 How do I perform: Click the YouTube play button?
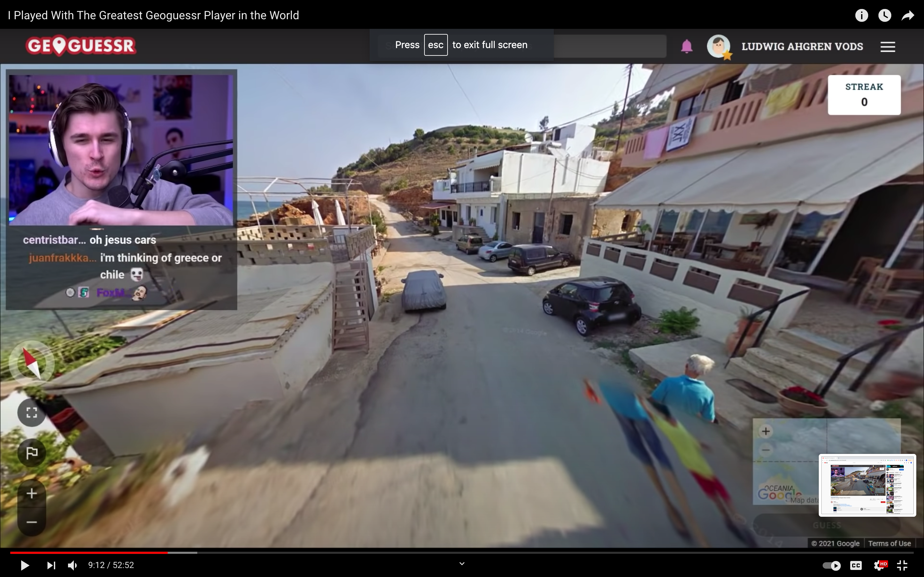point(23,565)
